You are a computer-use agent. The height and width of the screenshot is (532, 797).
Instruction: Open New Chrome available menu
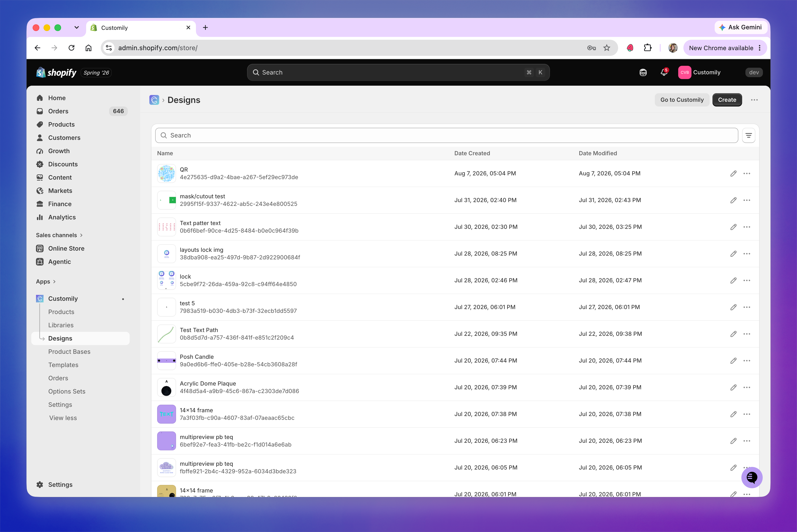(x=725, y=48)
